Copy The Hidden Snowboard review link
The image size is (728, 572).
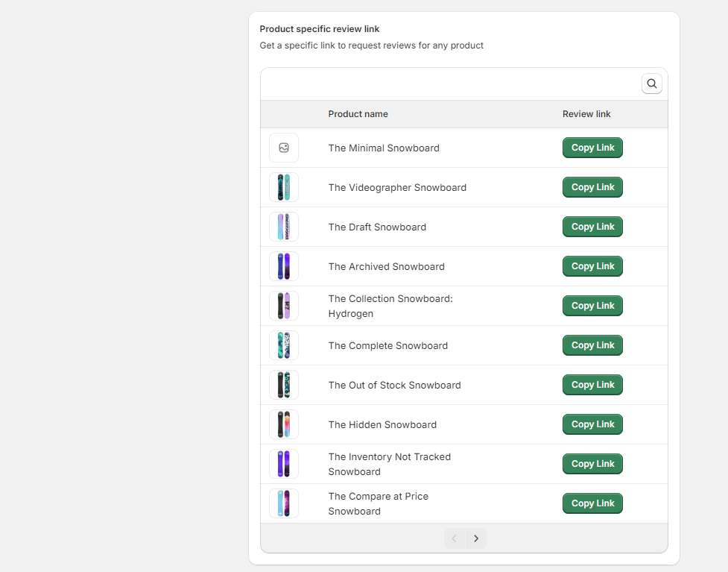click(592, 424)
